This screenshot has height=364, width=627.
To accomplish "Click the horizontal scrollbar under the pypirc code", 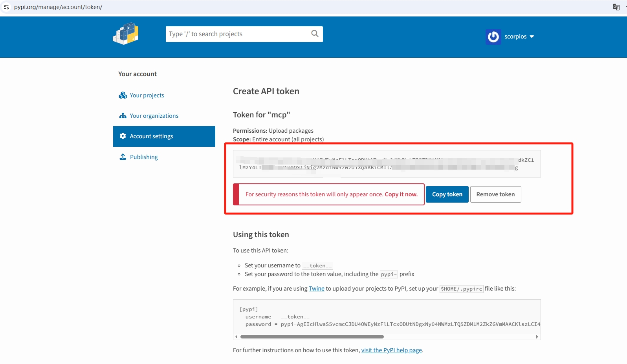I will point(312,337).
